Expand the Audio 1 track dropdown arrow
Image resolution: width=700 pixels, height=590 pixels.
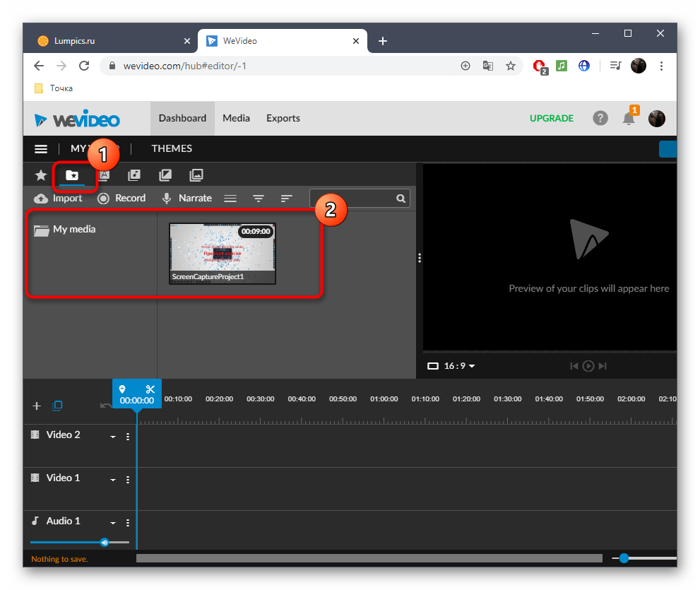[x=112, y=524]
